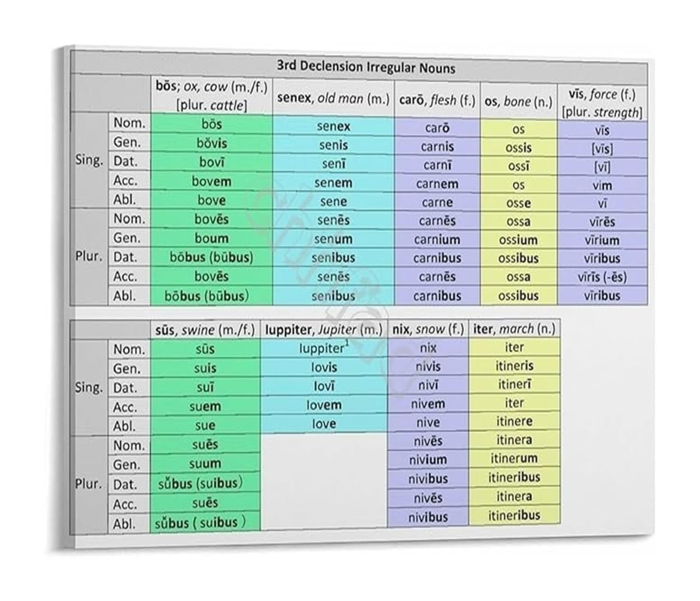Select the 'Iove' cell
This screenshot has height=601, width=700.
tap(324, 424)
